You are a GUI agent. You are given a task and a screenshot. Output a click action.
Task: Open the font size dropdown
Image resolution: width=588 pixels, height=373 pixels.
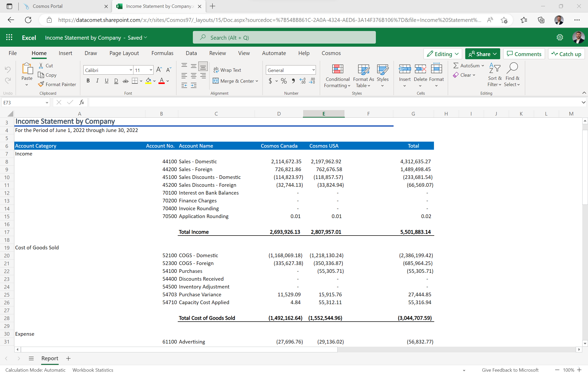pos(151,70)
